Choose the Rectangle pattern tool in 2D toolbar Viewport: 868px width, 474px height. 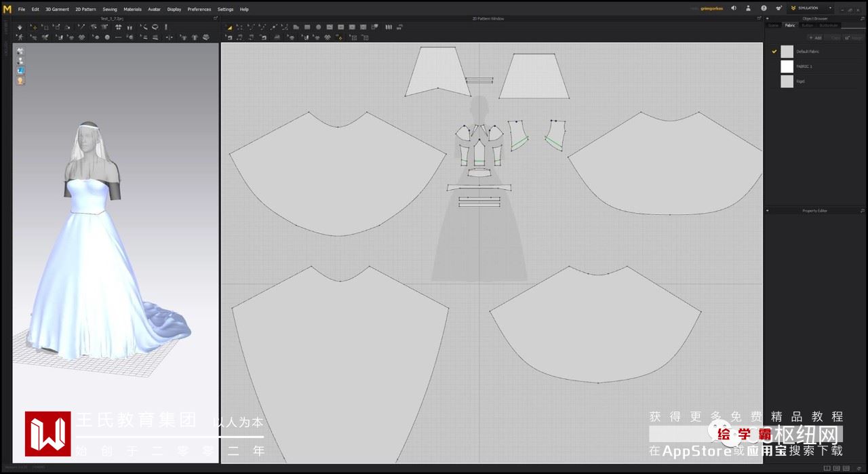[x=307, y=27]
